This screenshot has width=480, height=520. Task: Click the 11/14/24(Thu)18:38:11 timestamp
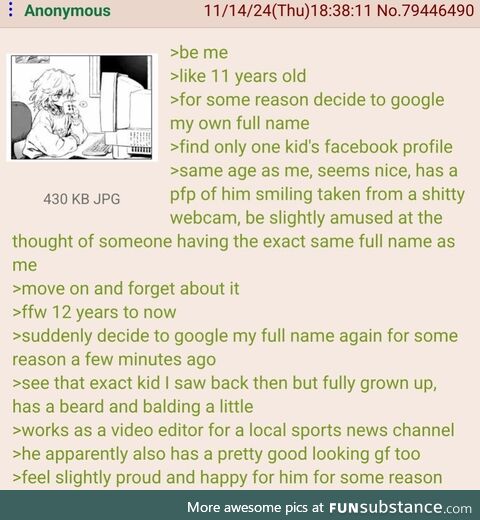pos(287,10)
